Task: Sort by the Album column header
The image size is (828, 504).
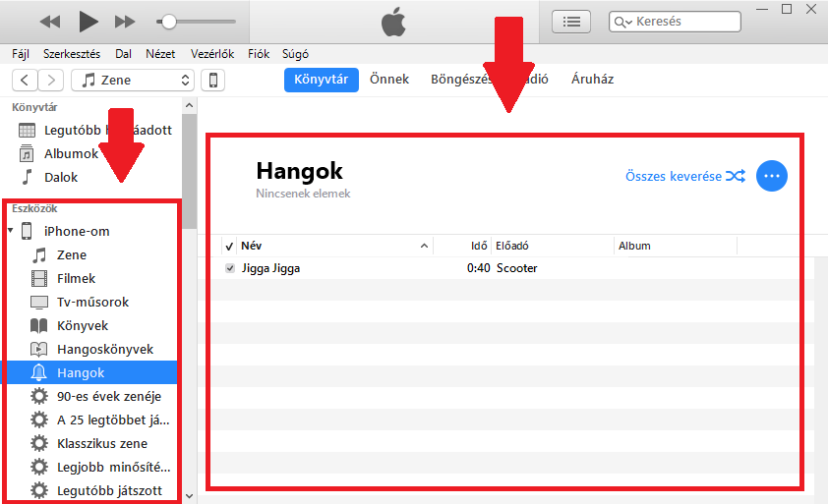Action: click(x=676, y=246)
